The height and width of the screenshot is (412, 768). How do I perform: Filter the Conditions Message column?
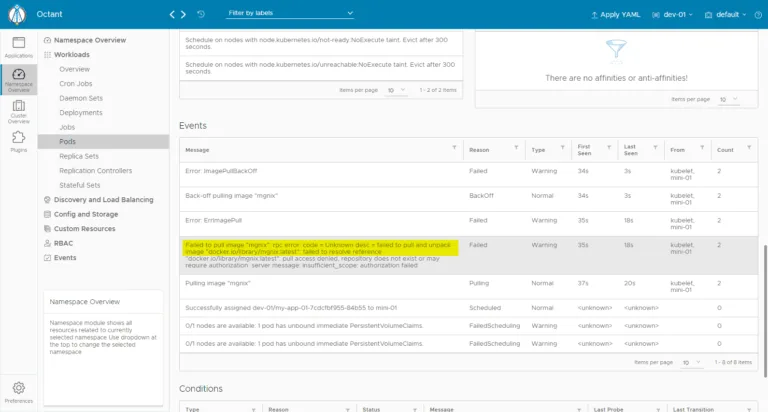[579, 410]
